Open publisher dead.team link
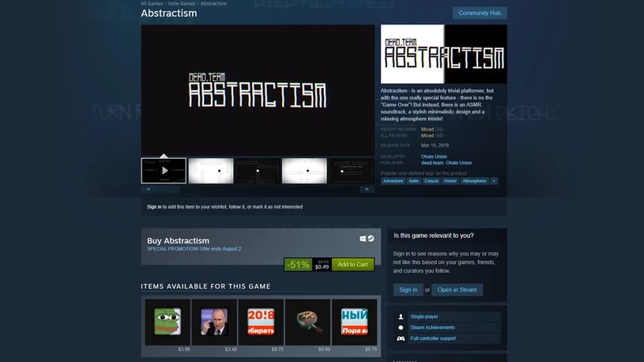644x362 pixels. coord(432,163)
